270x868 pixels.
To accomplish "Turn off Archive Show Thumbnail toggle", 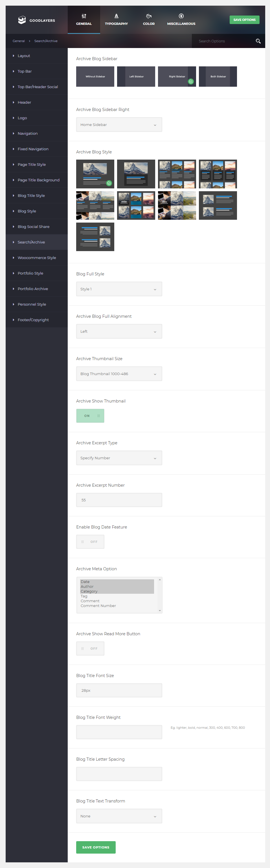I will click(x=90, y=415).
